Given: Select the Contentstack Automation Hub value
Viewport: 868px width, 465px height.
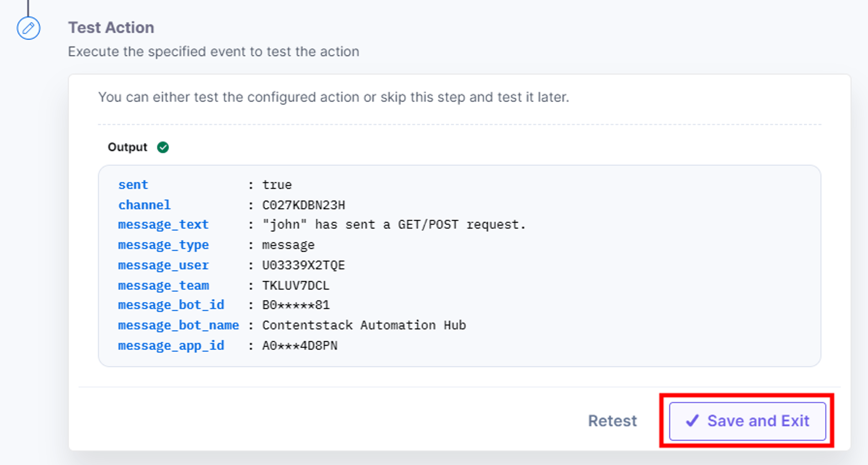Looking at the screenshot, I should (x=364, y=325).
